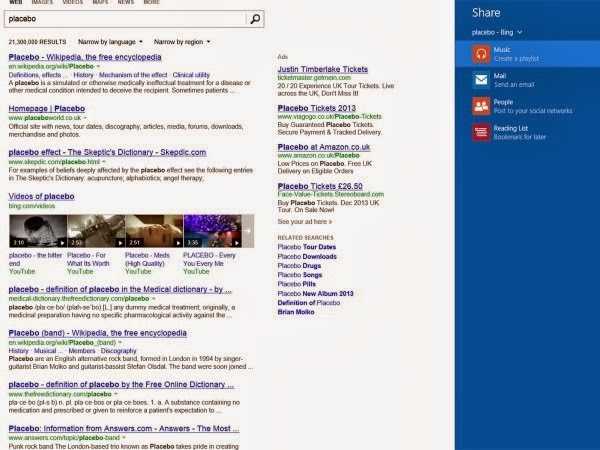
Task: Open Placebo at Amazon.co.uk ad
Action: pyautogui.click(x=324, y=147)
